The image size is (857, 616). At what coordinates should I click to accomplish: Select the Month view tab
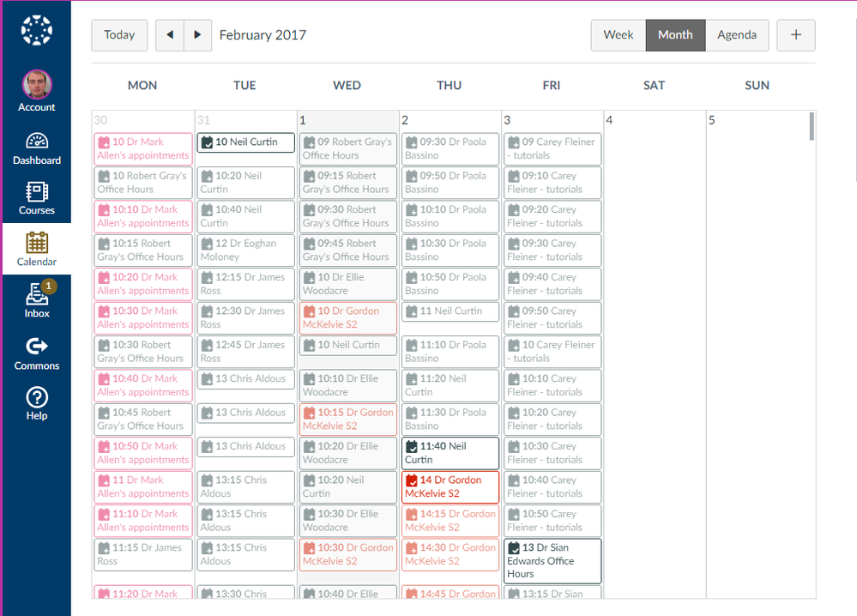point(675,35)
